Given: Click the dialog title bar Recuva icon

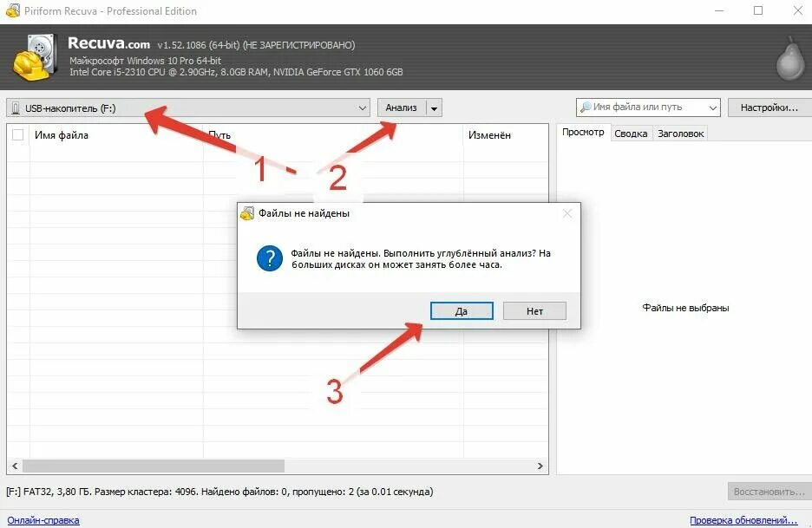Looking at the screenshot, I should click(x=247, y=213).
